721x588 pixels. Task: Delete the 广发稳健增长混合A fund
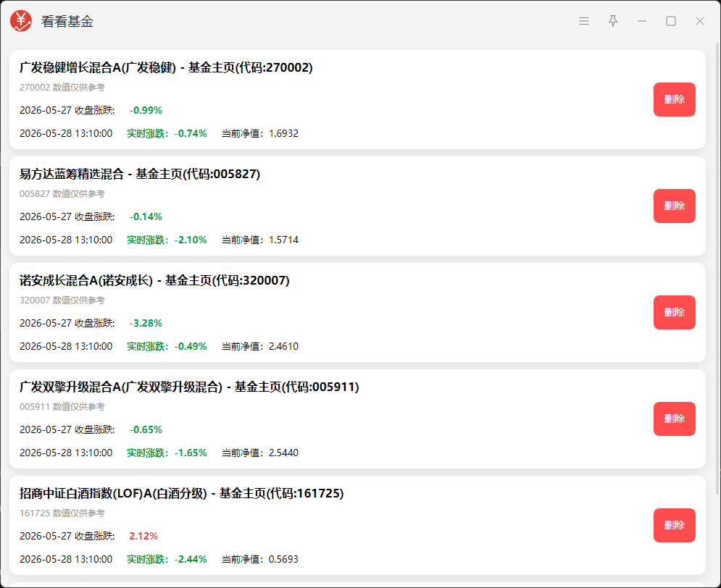674,99
